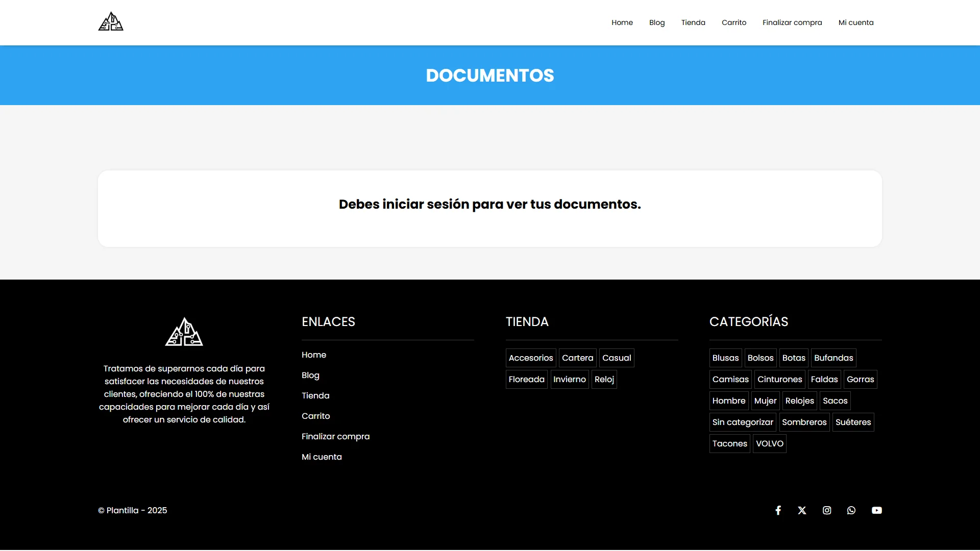Choose the Relojes category
This screenshot has width=980, height=551.
pos(800,400)
